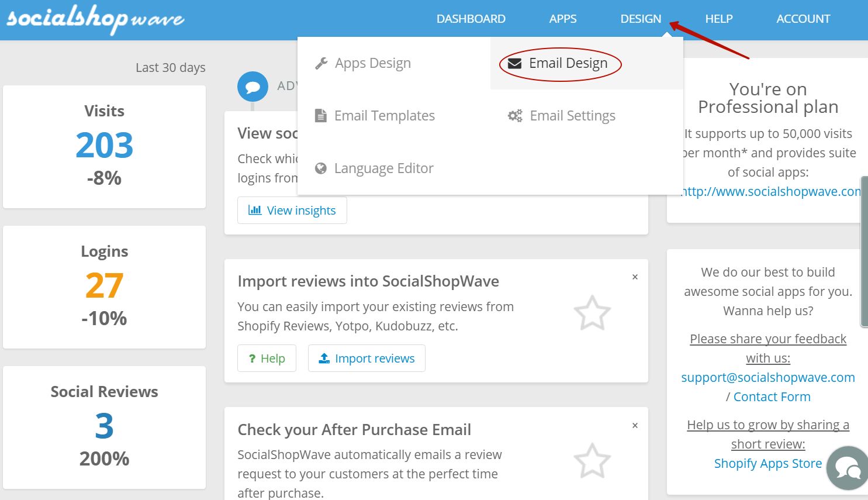Click the Social Reviews 200% text
The height and width of the screenshot is (500, 868).
tap(104, 458)
